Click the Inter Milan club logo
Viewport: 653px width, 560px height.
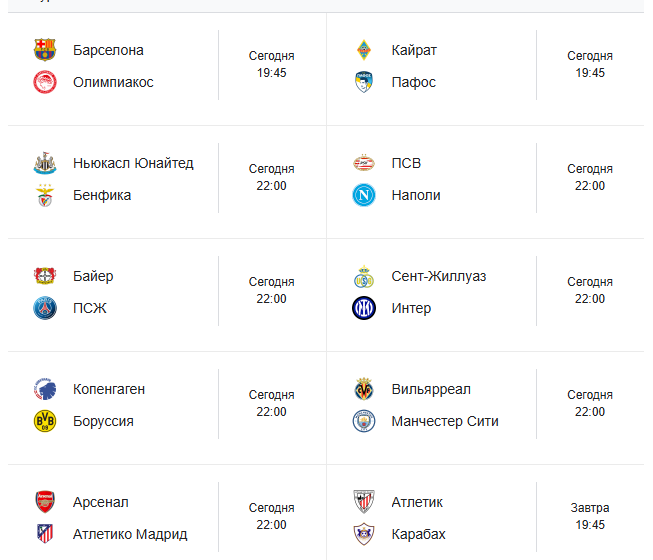tap(364, 308)
